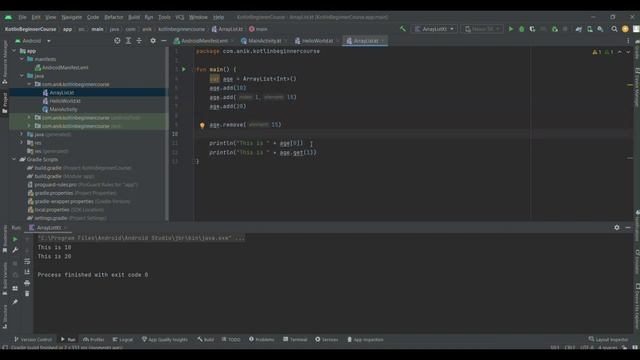Open Terminal tool window
Image resolution: width=640 pixels, height=360 pixels.
295,340
